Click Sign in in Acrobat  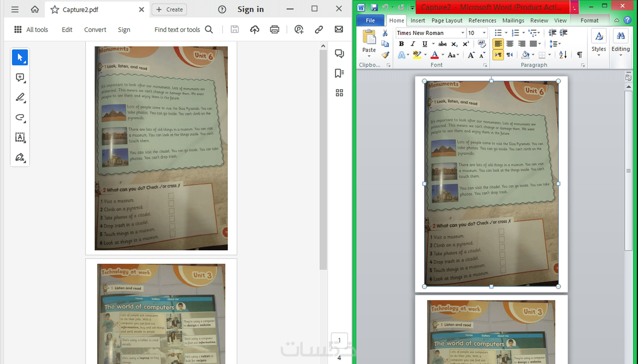[x=251, y=9]
